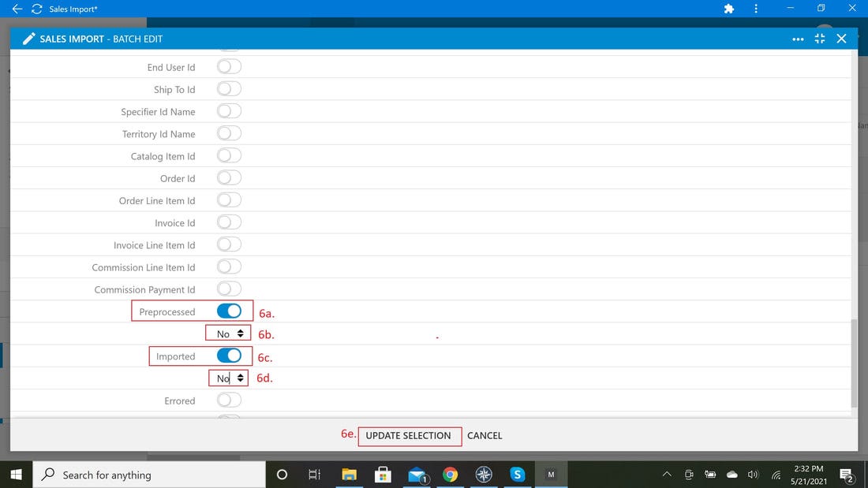Click the battery tray icon
Screen dimensions: 868x488
coord(710,474)
